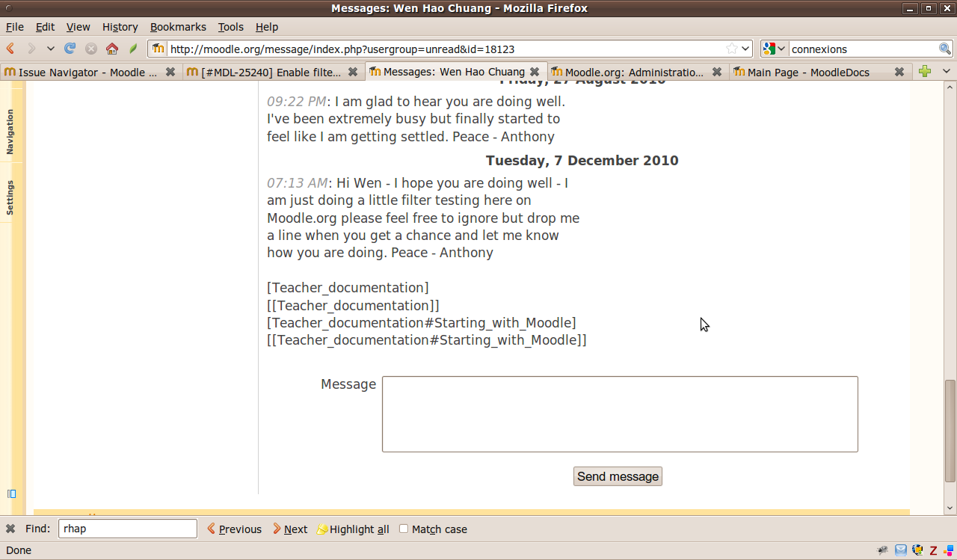957x560 pixels.
Task: Open a new tab with the plus icon
Action: (925, 71)
